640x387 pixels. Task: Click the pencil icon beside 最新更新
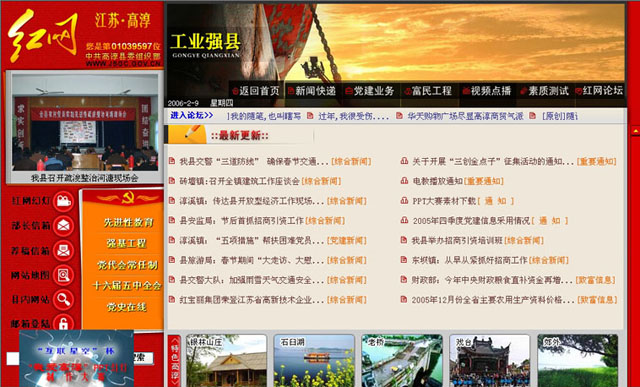(187, 134)
